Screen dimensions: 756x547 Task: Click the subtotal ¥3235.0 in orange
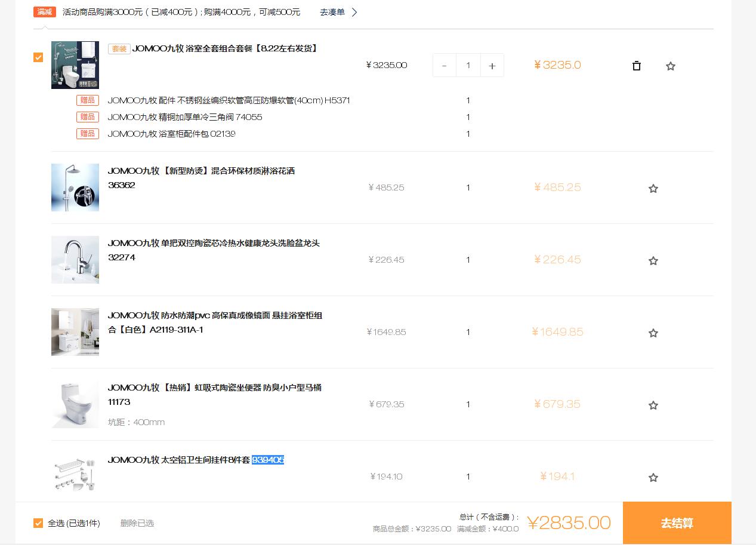[557, 65]
